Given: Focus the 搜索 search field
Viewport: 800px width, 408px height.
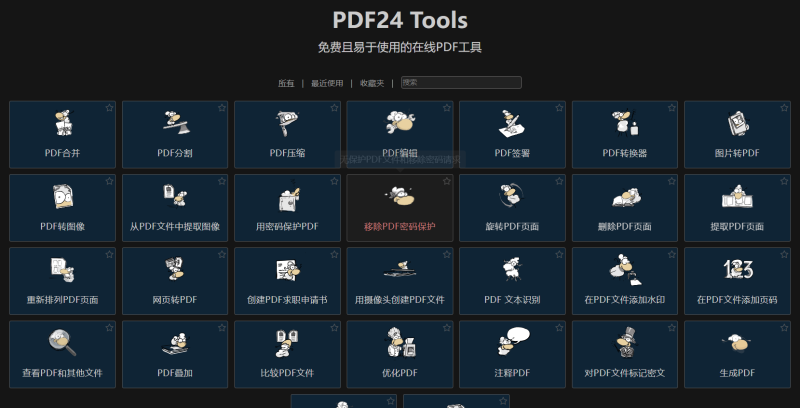Looking at the screenshot, I should coord(461,82).
